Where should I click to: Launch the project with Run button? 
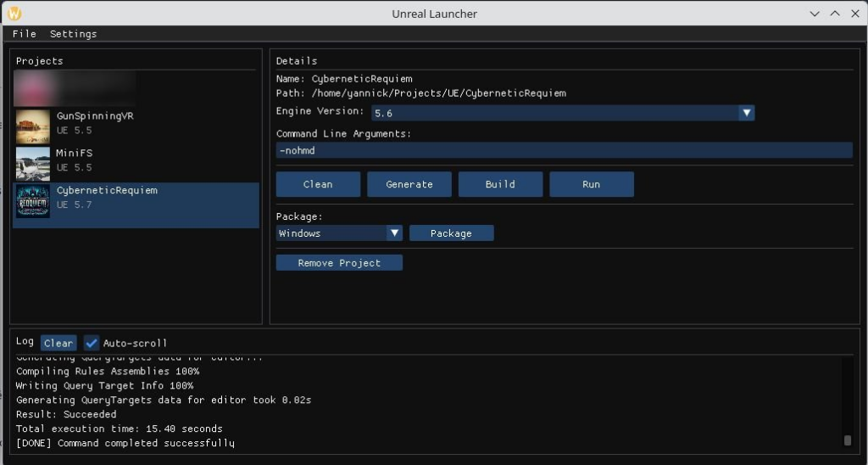(591, 184)
